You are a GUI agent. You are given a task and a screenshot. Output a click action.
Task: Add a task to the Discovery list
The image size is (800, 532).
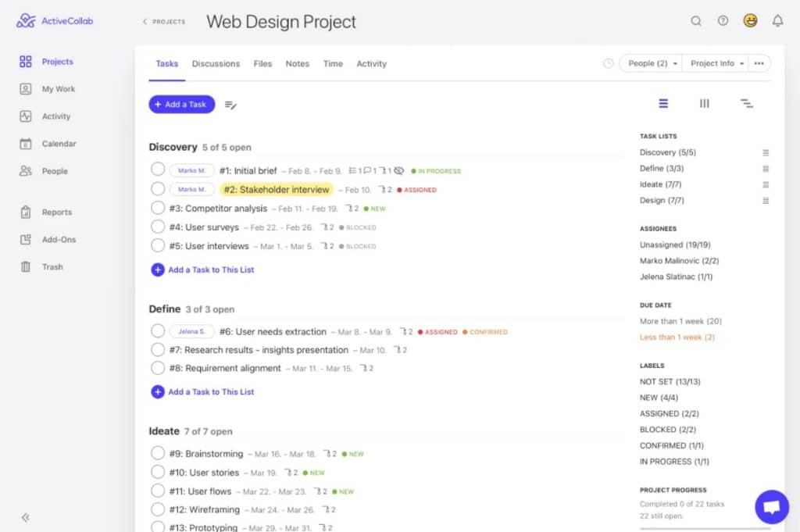[202, 270]
